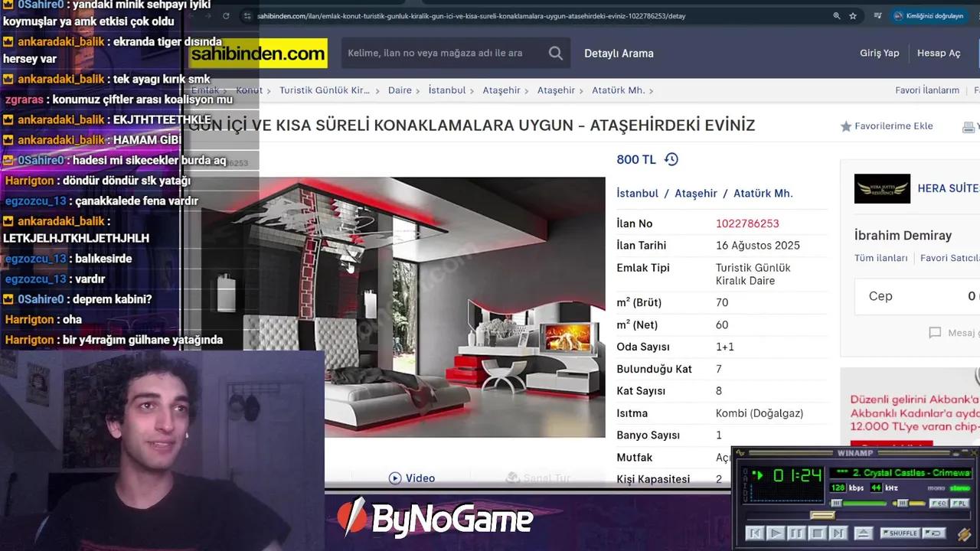Expand the chevron after Turistik Günlük Kir… breadcrumb
The height and width of the screenshot is (551, 980).
(x=378, y=90)
